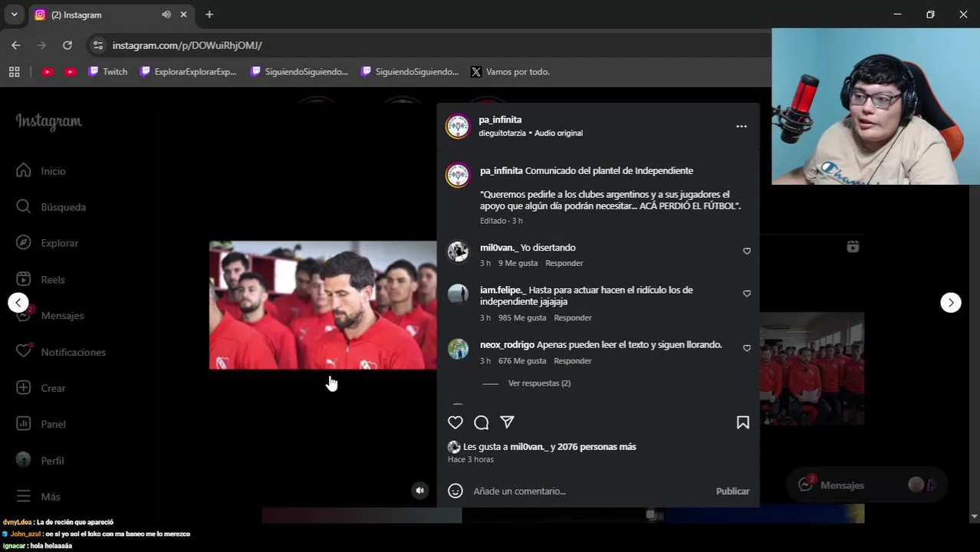Open the second SiguiendoSiguiendo... bookmark
Viewport: 980px width, 552px height.
tap(410, 71)
